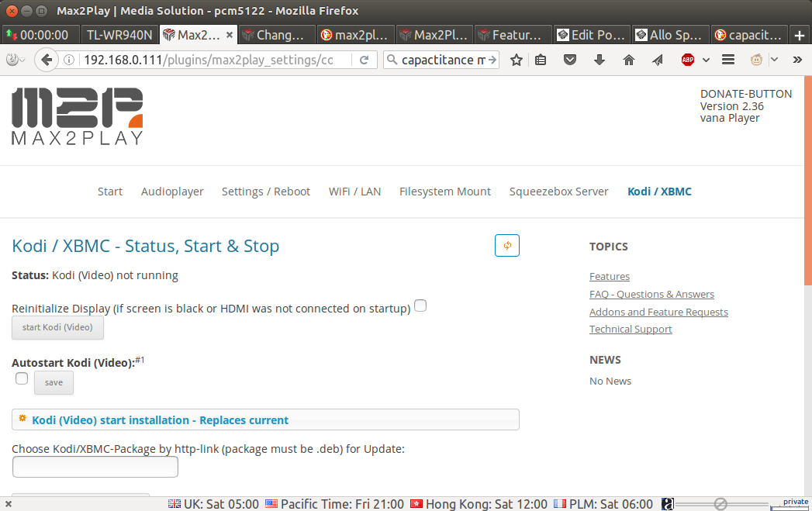The image size is (812, 511).
Task: Switch to the Chang... tab
Action: 277,35
